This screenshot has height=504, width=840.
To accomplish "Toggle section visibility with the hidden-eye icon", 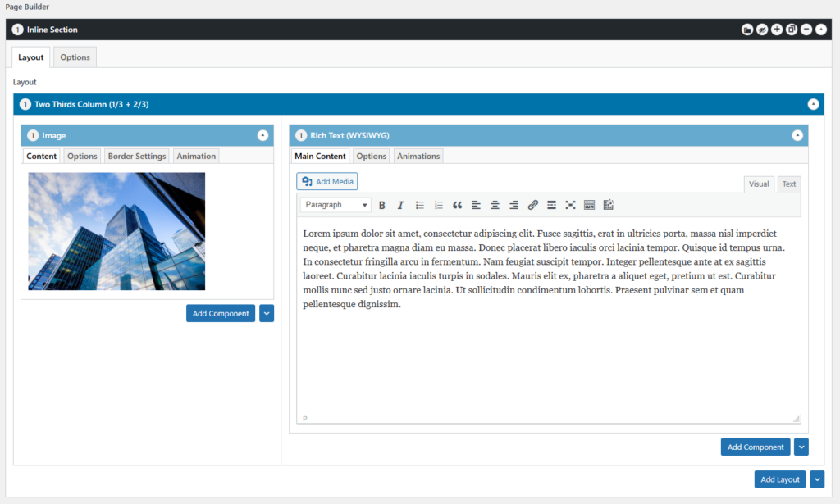I will 762,30.
